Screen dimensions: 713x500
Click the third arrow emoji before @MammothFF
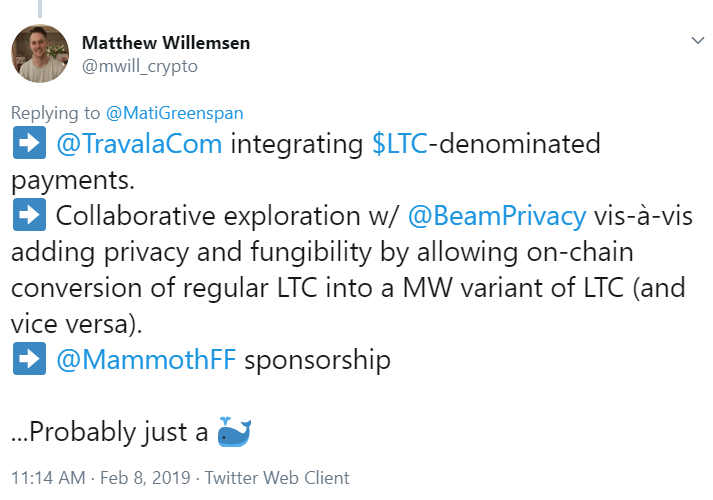(x=27, y=360)
